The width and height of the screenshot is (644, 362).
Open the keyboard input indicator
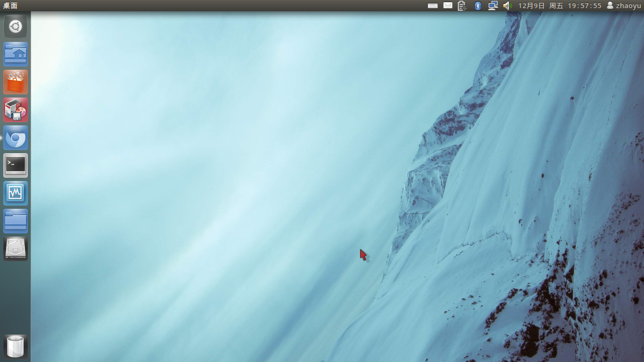433,6
